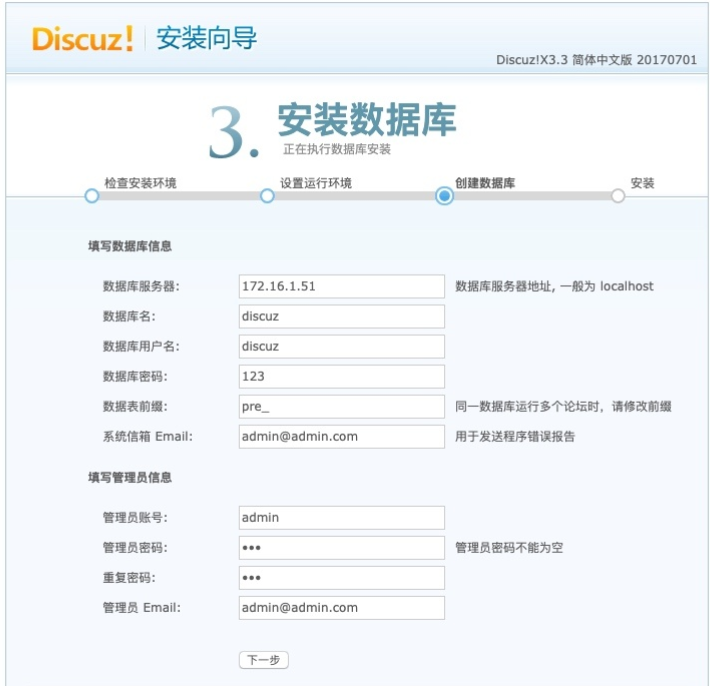Click the 管理员密码: label
710x686 pixels.
[x=135, y=548]
